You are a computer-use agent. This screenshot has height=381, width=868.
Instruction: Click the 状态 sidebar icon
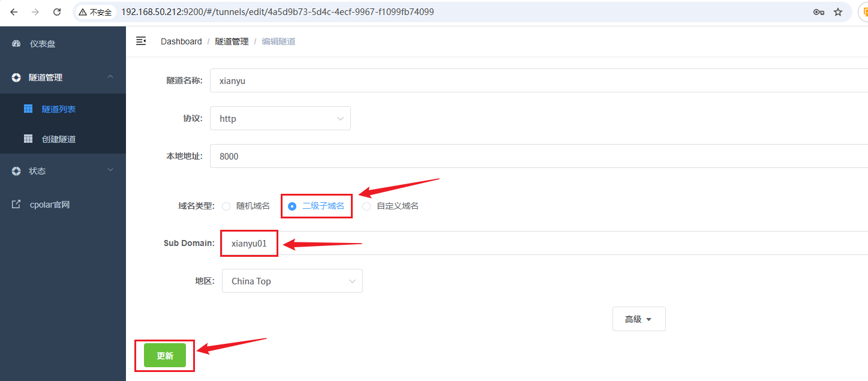pyautogui.click(x=16, y=171)
